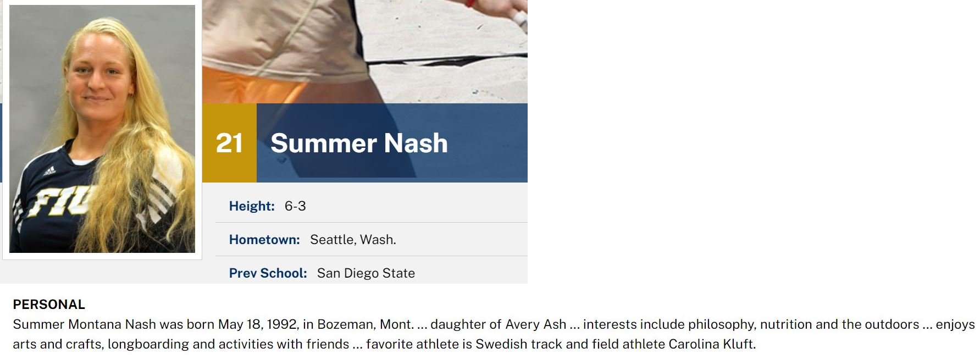Click the Summer Nash name heading

[359, 143]
